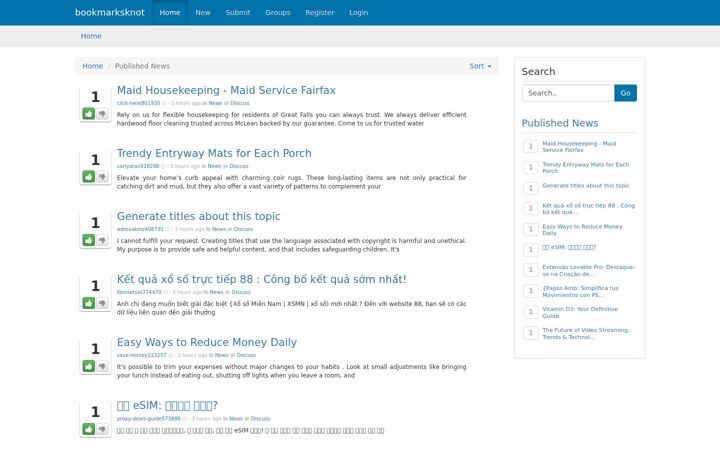Click Discuss under Kết quả xổ số post

pos(241,292)
